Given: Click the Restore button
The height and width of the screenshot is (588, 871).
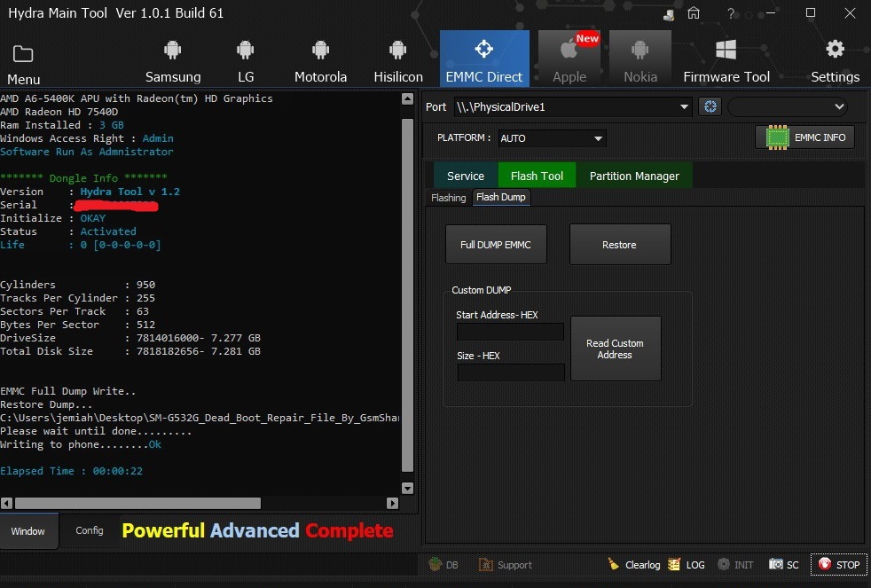Looking at the screenshot, I should pyautogui.click(x=619, y=245).
